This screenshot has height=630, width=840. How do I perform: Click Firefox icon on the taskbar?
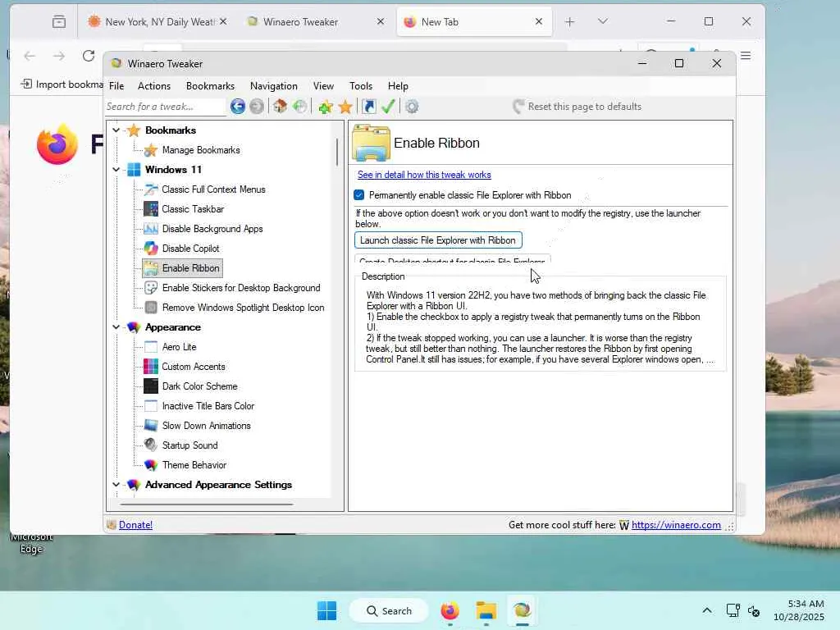450,610
